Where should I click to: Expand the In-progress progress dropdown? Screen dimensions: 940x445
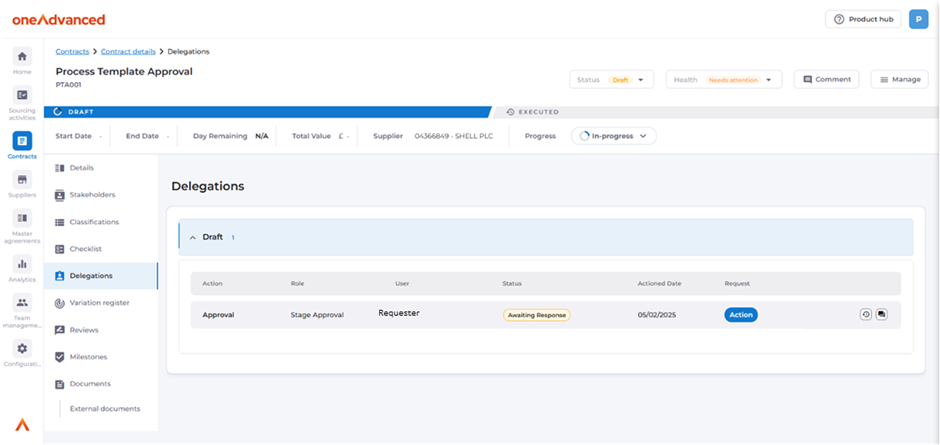(x=614, y=136)
